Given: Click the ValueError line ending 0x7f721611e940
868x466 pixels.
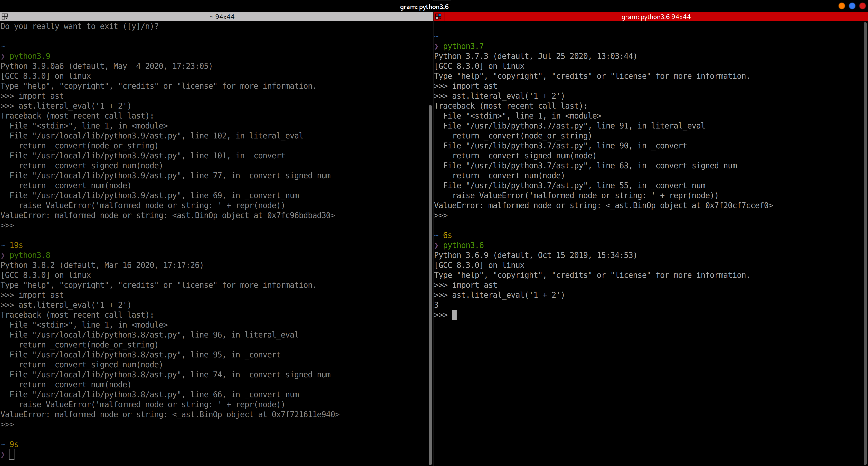Looking at the screenshot, I should (x=170, y=414).
